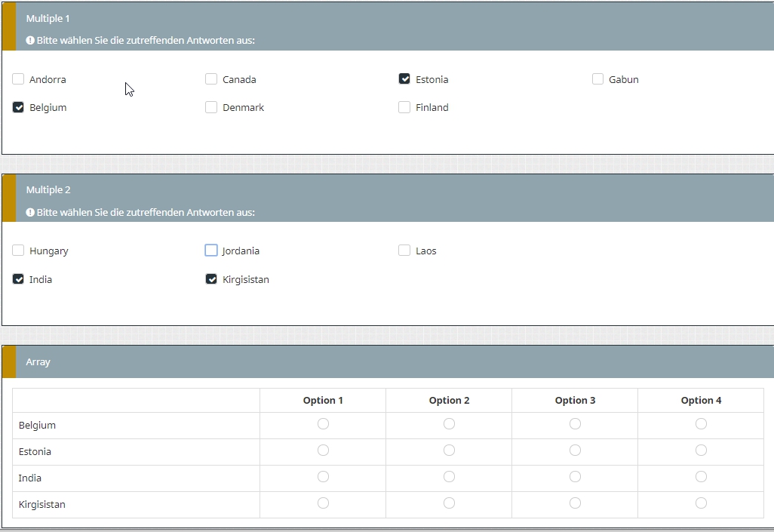Screen dimensions: 774x532
Task: Check the Jordania checkbox
Action: (211, 251)
